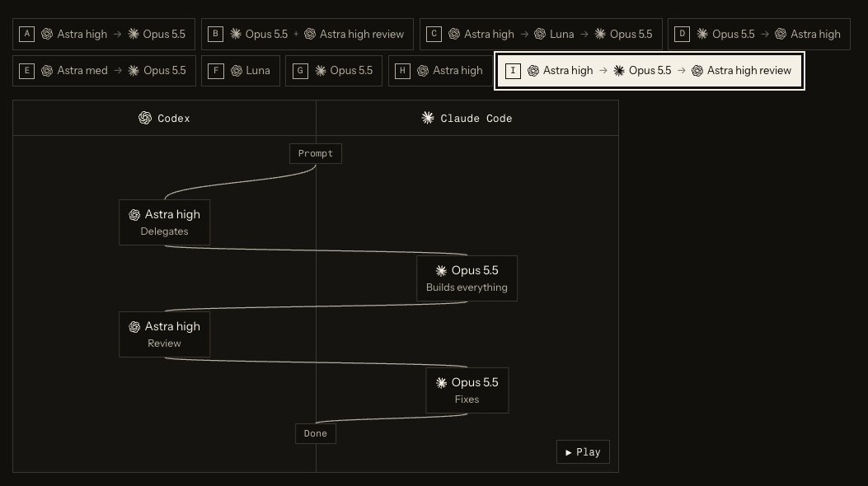
Task: Click the Done node in the diagram
Action: click(316, 433)
